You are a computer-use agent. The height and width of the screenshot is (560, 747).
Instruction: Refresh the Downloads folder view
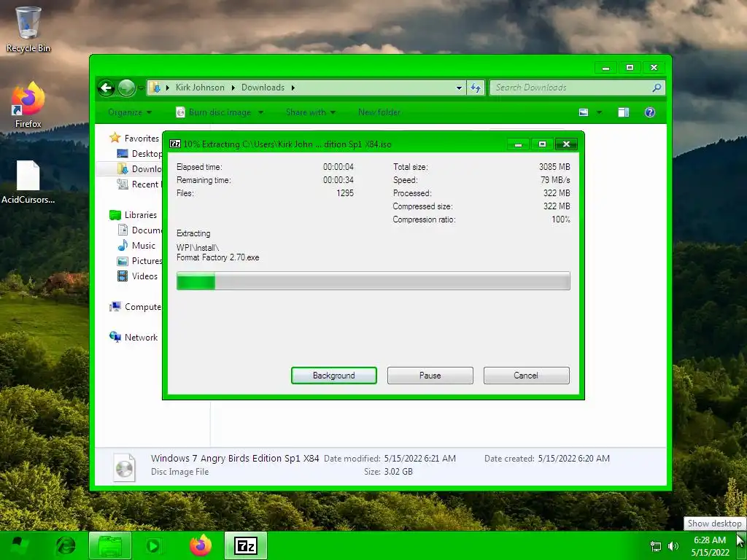(476, 87)
